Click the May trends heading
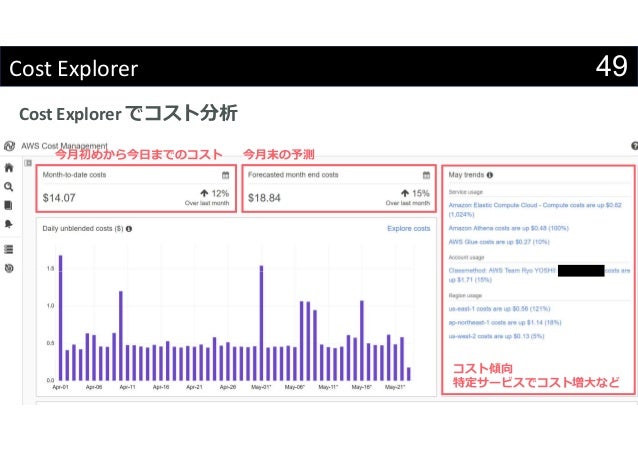638x452 pixels. click(x=466, y=175)
